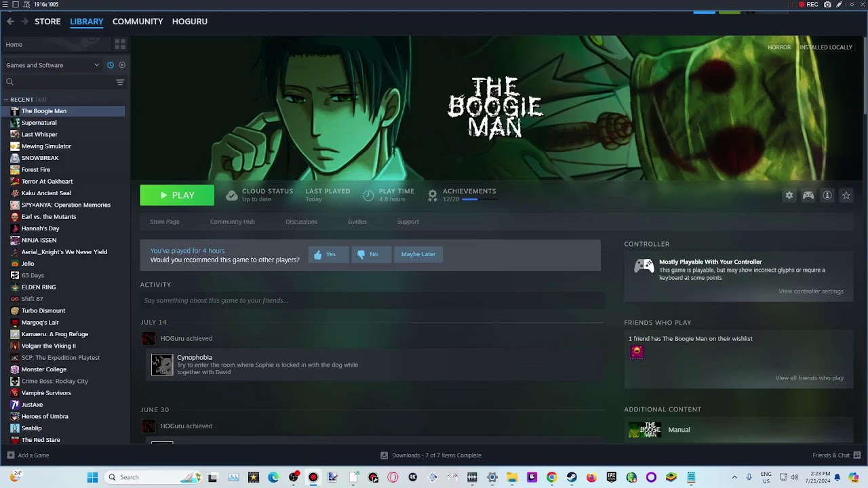Open the Discussions tab
This screenshot has height=488, width=868.
(301, 222)
